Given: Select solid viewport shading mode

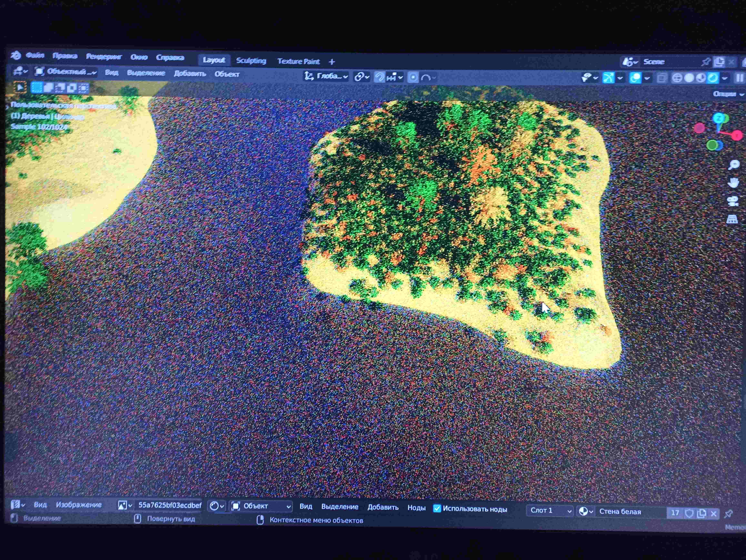Looking at the screenshot, I should [689, 78].
